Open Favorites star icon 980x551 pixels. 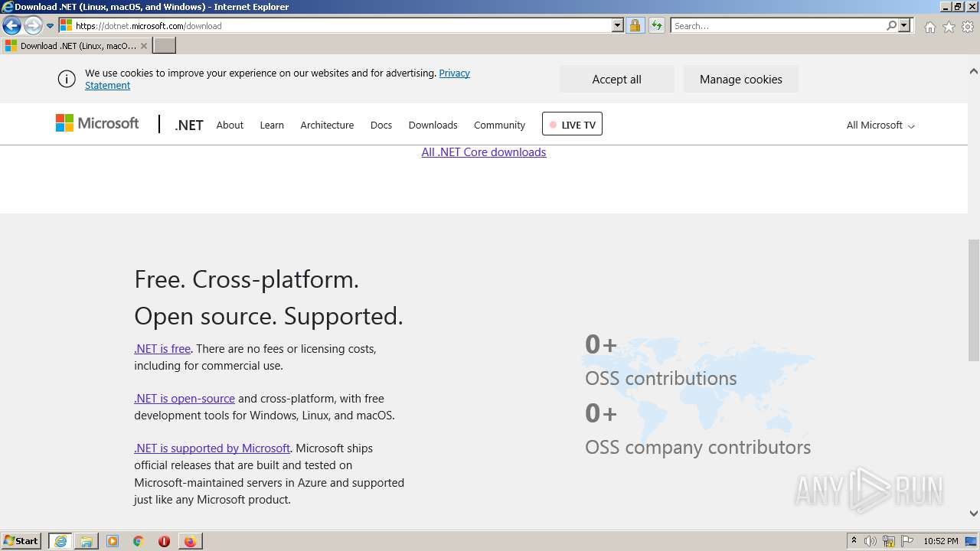tap(949, 27)
